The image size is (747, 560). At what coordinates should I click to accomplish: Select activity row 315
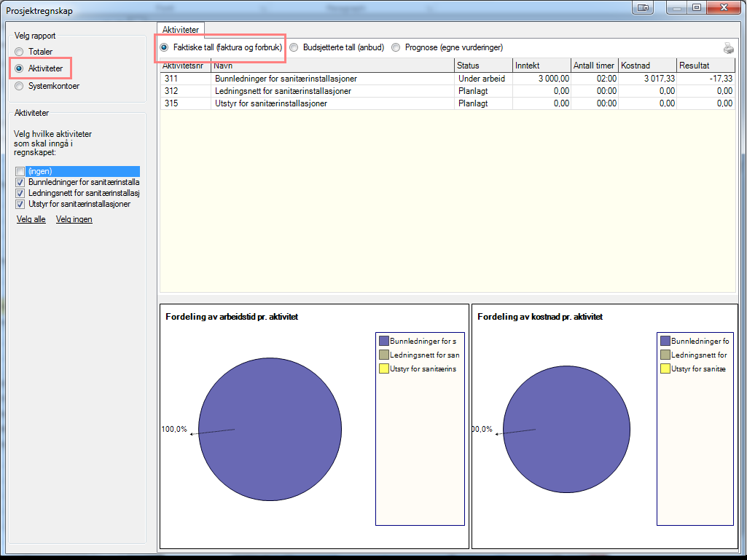[447, 103]
